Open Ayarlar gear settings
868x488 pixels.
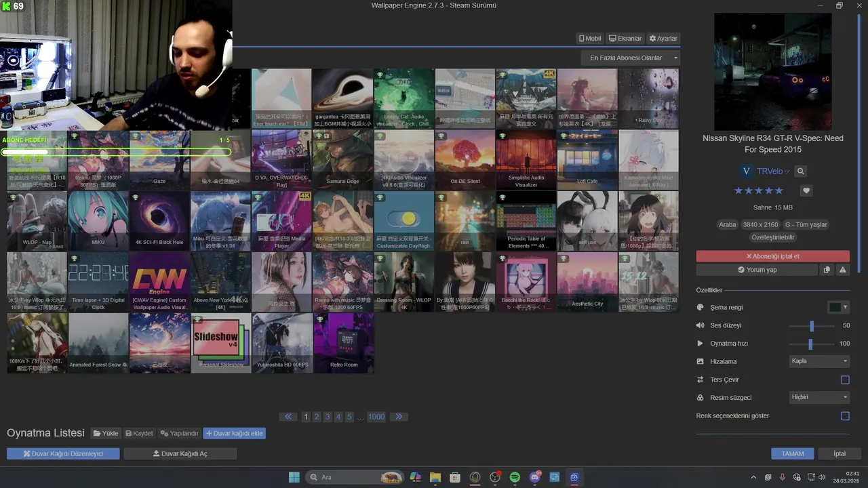pyautogui.click(x=663, y=39)
